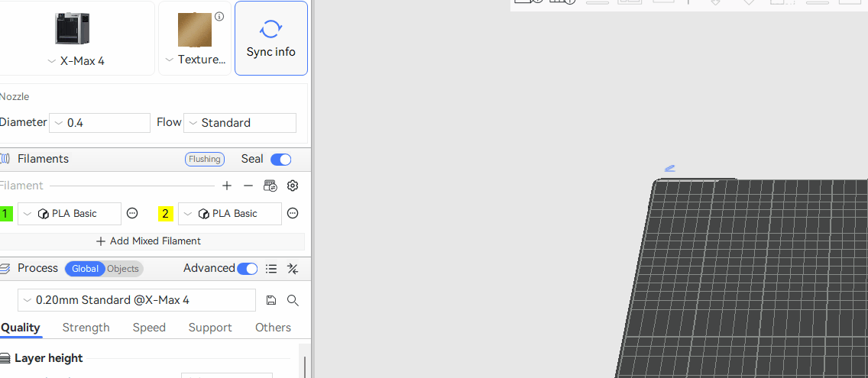Go to the Support tab
Image resolution: width=868 pixels, height=378 pixels.
coord(210,328)
